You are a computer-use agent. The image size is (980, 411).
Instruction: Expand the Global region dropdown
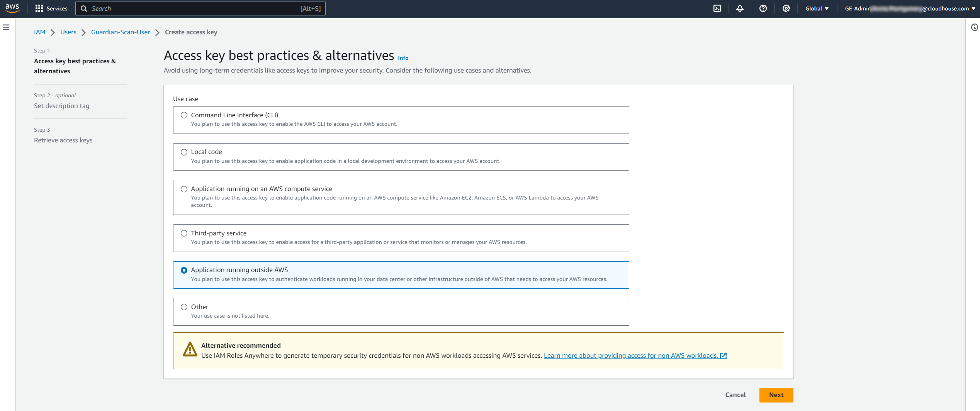tap(817, 8)
